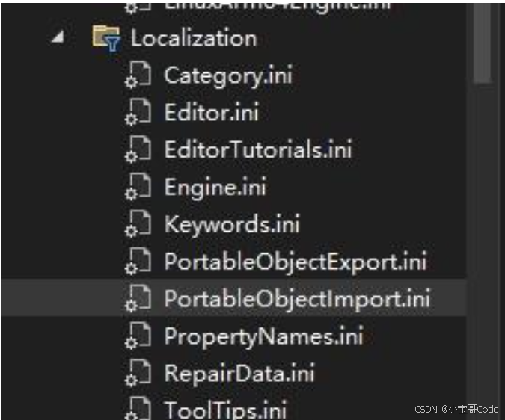Click the Localization folder icon
The height and width of the screenshot is (420, 505).
pyautogui.click(x=106, y=37)
